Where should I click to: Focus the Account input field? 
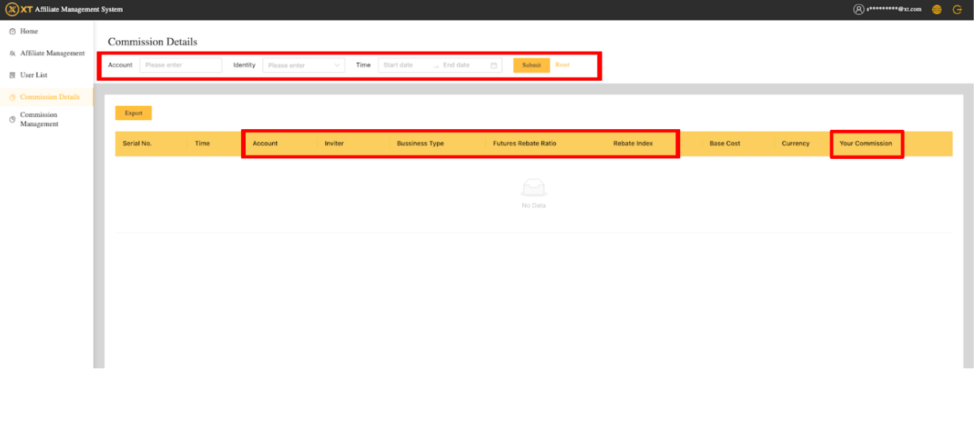click(181, 66)
